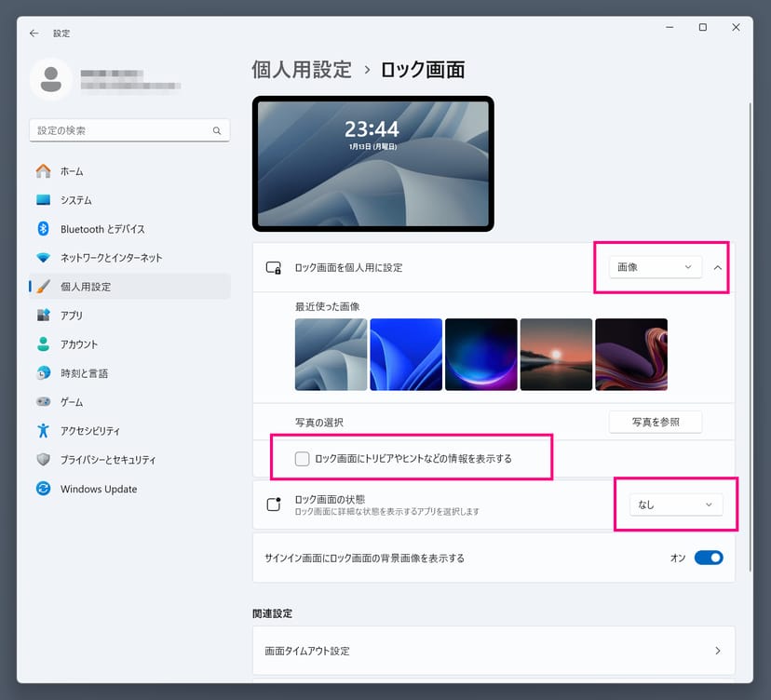Choose the sunset landscape recent image thumbnail
This screenshot has width=771, height=700.
click(x=556, y=355)
